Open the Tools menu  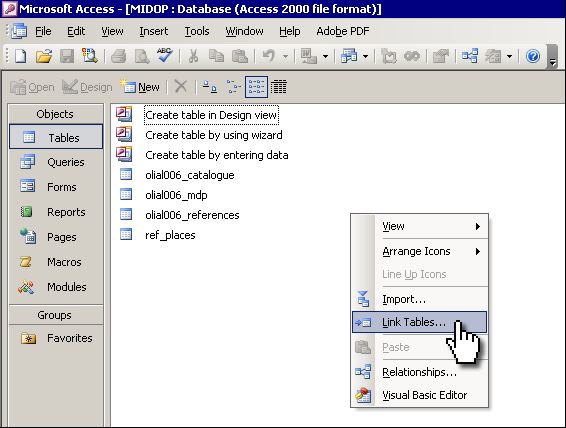point(197,31)
